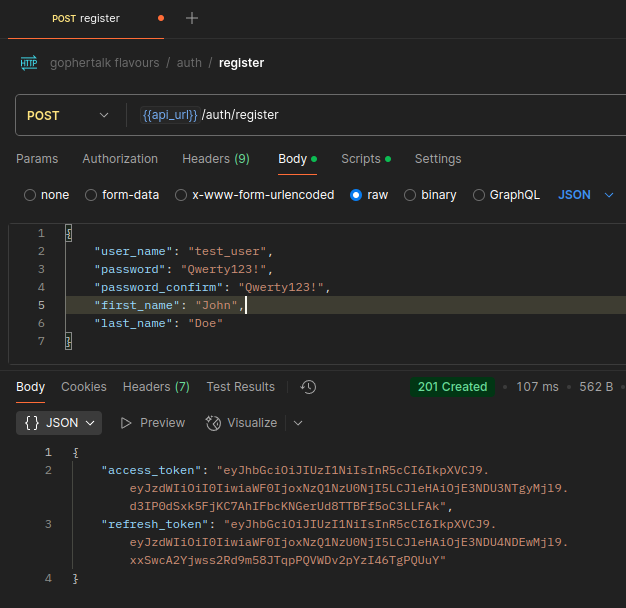Click closing brace on request line 7
This screenshot has width=626, height=608.
69,341
